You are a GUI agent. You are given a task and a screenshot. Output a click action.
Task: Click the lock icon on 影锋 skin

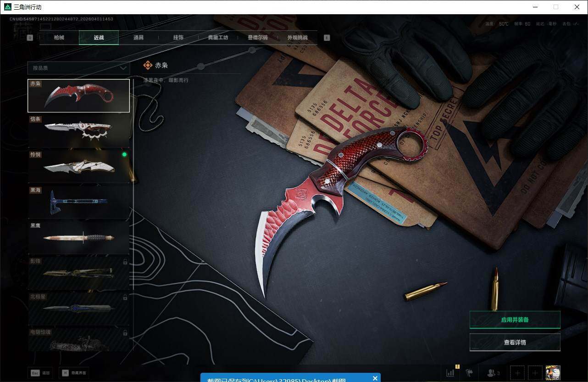(125, 262)
